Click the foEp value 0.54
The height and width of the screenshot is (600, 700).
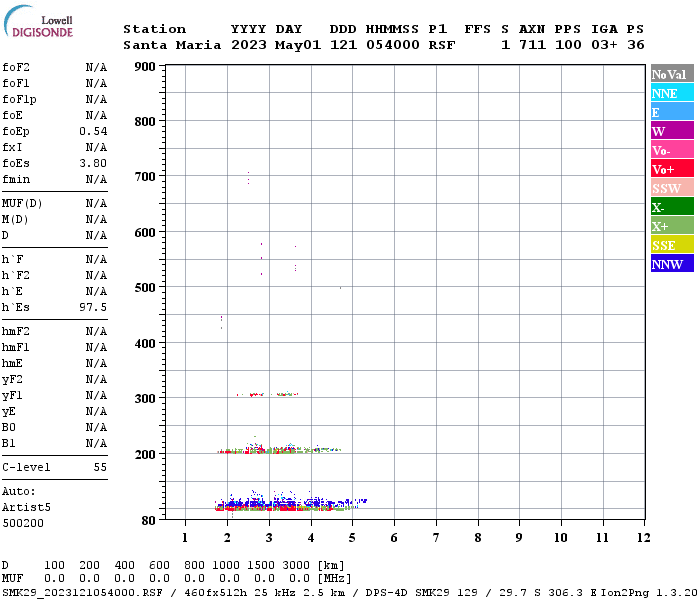[x=93, y=131]
